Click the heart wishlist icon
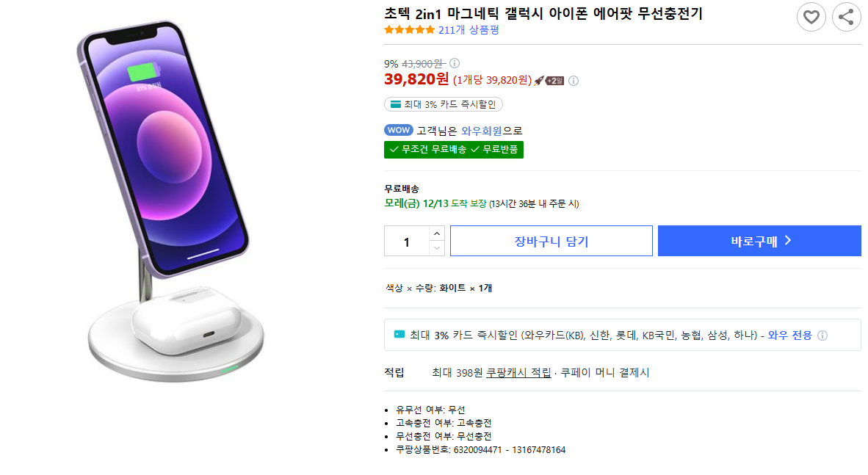 (811, 17)
